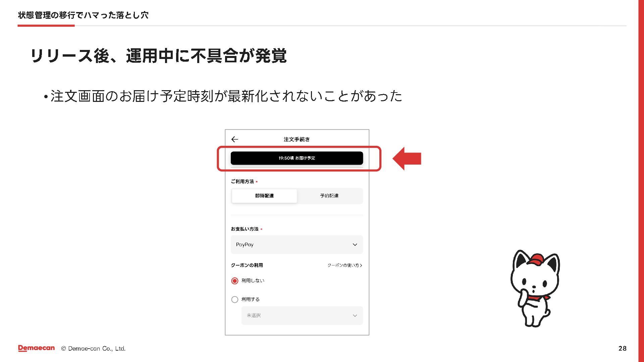This screenshot has width=644, height=362.
Task: Click the back arrow icon
Action: (x=235, y=139)
